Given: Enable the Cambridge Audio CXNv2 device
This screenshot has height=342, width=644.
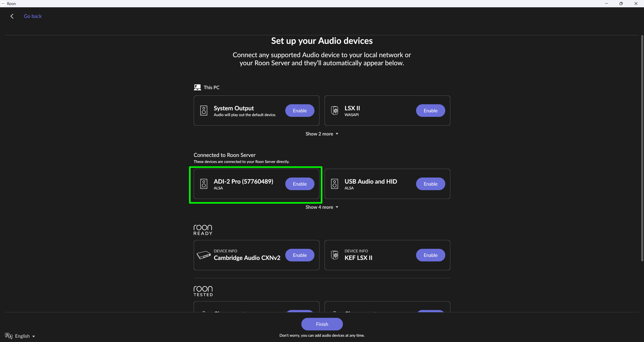Looking at the screenshot, I should point(300,255).
